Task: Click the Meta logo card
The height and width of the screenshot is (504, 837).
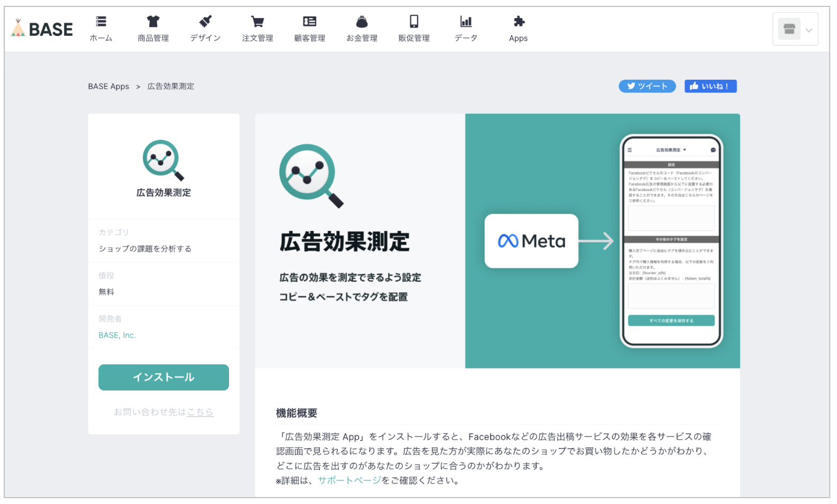Action: pyautogui.click(x=531, y=241)
